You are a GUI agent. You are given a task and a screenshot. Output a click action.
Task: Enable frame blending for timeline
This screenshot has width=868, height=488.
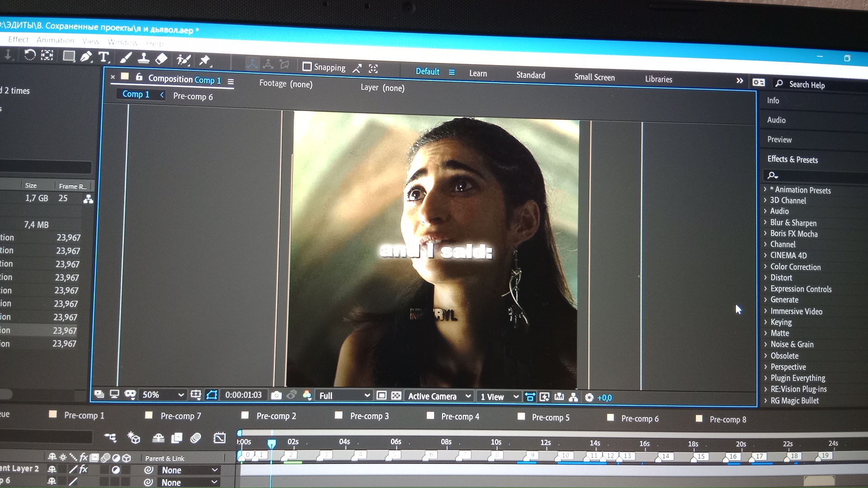click(177, 437)
